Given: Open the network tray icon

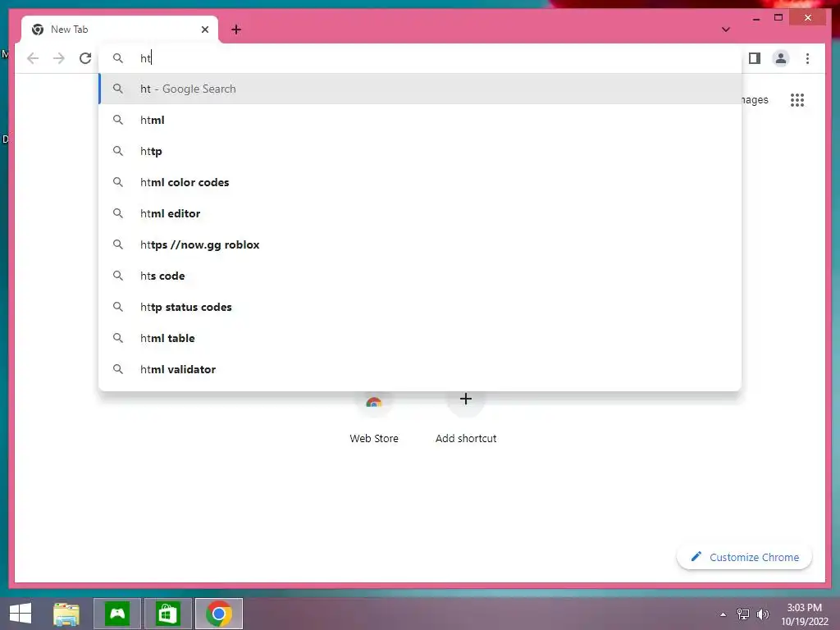Looking at the screenshot, I should pos(743,614).
